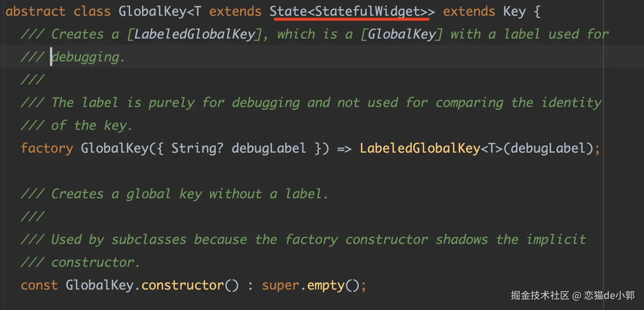Click [LabeledGlobalKey] reference in doc comment
This screenshot has width=644, height=310.
194,34
